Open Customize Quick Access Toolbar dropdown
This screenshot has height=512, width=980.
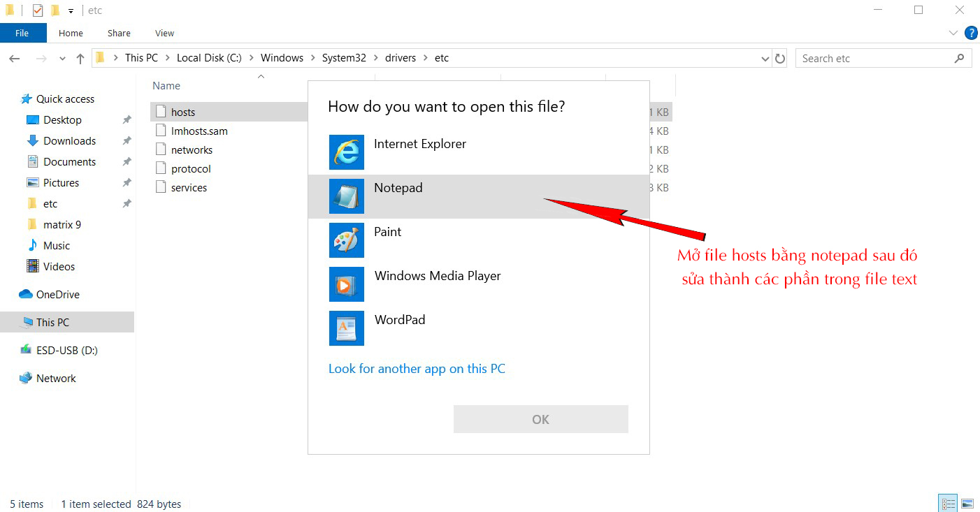(71, 11)
